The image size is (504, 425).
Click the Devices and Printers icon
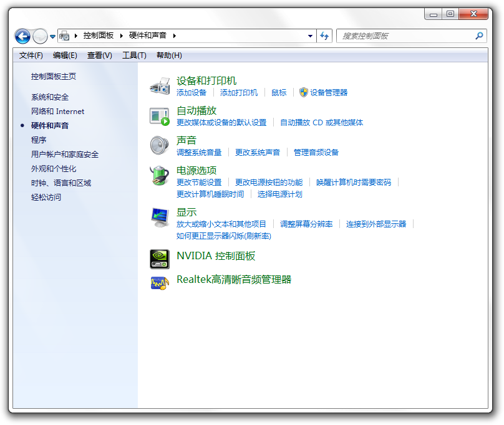pyautogui.click(x=160, y=86)
